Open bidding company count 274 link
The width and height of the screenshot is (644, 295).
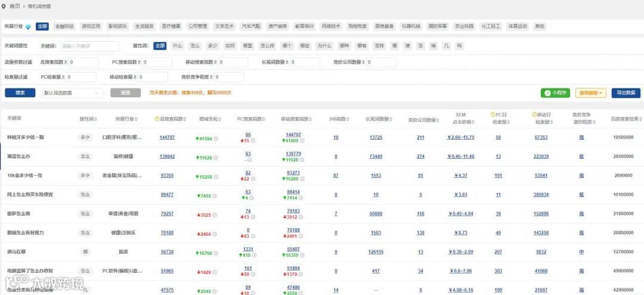click(420, 156)
